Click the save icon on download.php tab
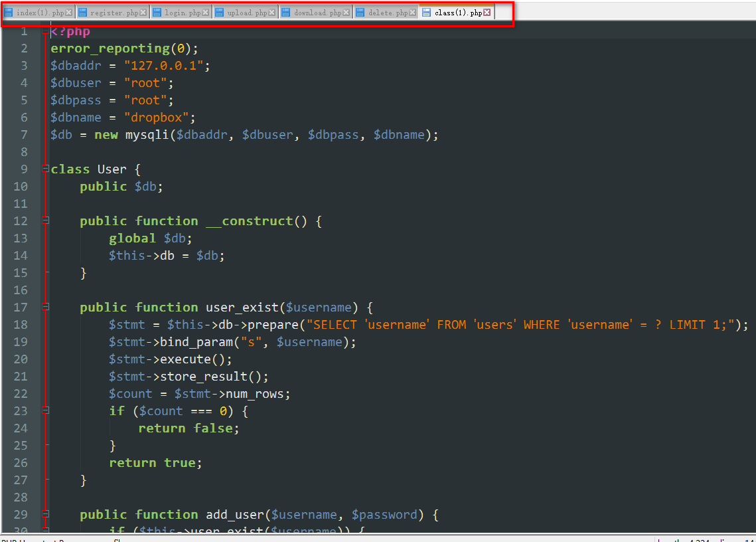This screenshot has width=756, height=542. tap(285, 13)
